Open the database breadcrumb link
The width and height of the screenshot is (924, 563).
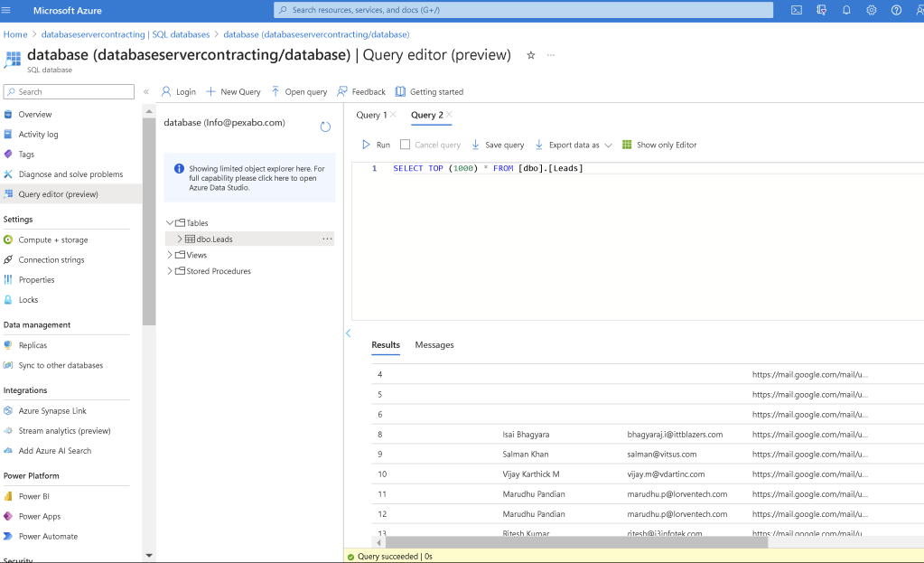click(316, 34)
